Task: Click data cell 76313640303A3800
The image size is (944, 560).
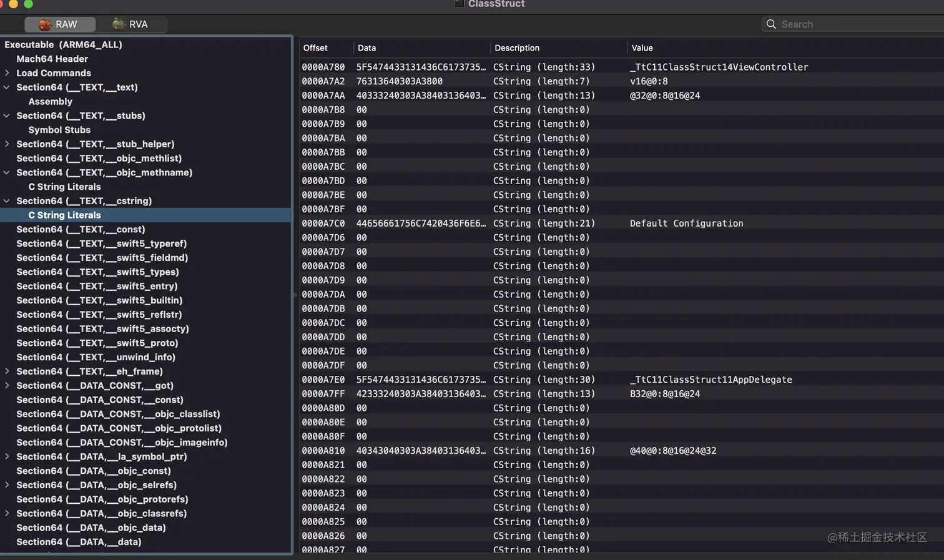Action: pyautogui.click(x=400, y=81)
